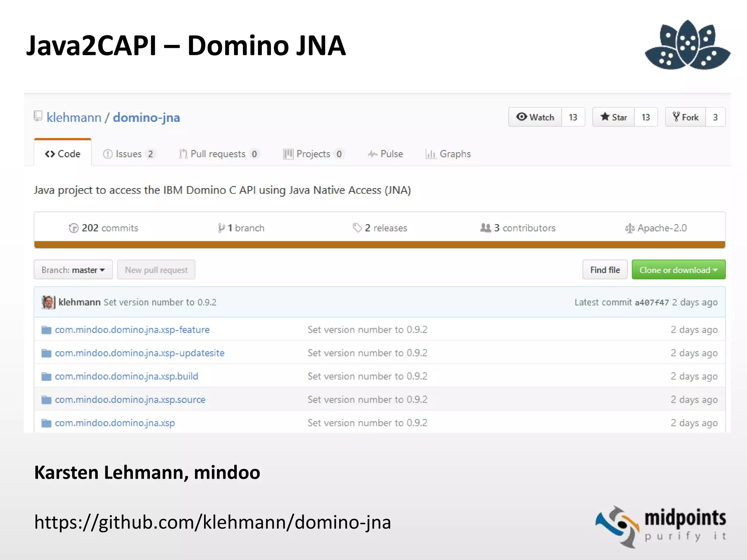Click the commits clock icon
Image resolution: width=747 pixels, height=560 pixels.
pos(74,228)
